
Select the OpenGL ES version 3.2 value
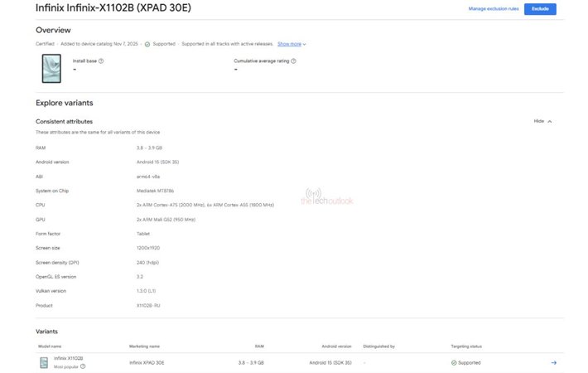(x=139, y=277)
